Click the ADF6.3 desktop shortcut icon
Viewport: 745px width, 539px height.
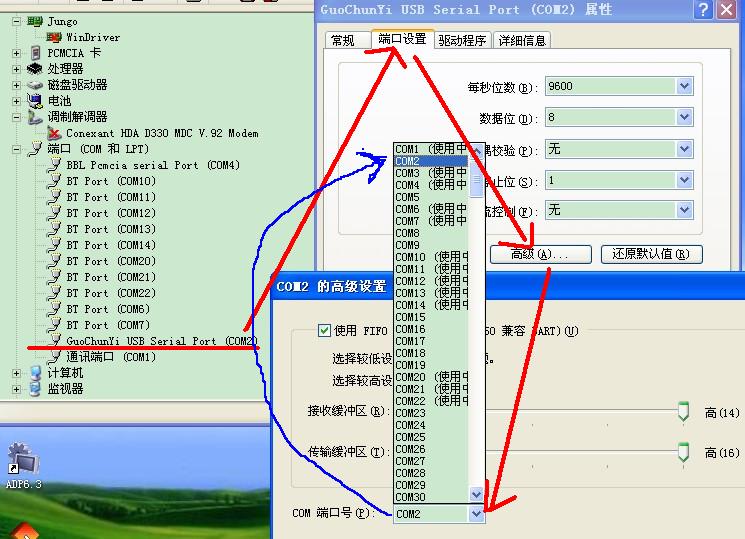[22, 461]
